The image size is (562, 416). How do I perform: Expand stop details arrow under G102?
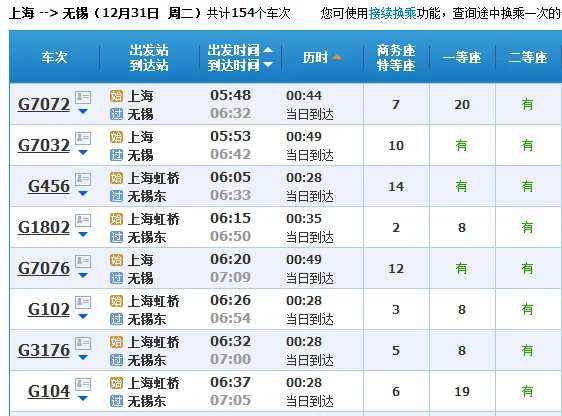coord(83,317)
